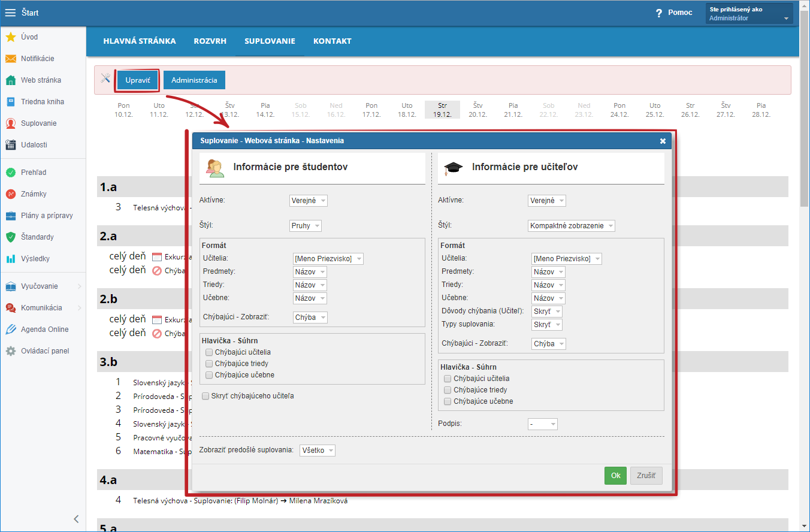This screenshot has width=810, height=532.
Task: Open students Aktívne Verejné dropdown
Action: coord(309,201)
